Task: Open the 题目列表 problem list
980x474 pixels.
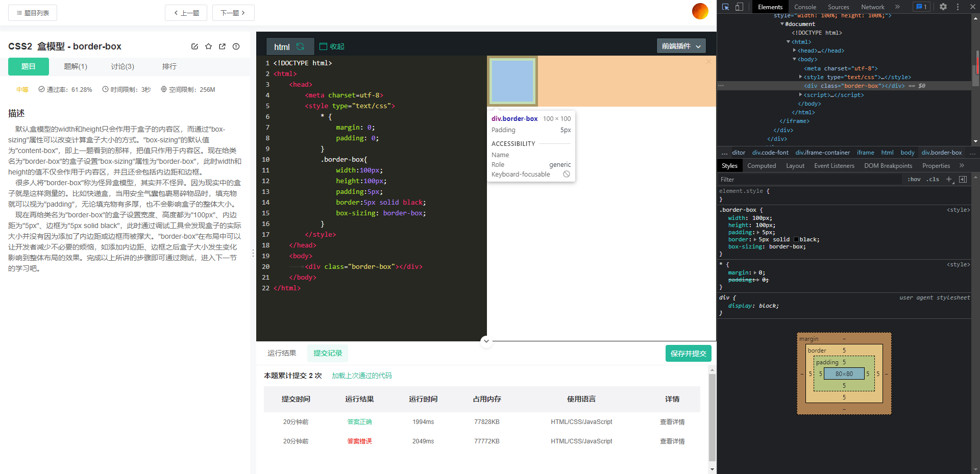Action: tap(33, 13)
